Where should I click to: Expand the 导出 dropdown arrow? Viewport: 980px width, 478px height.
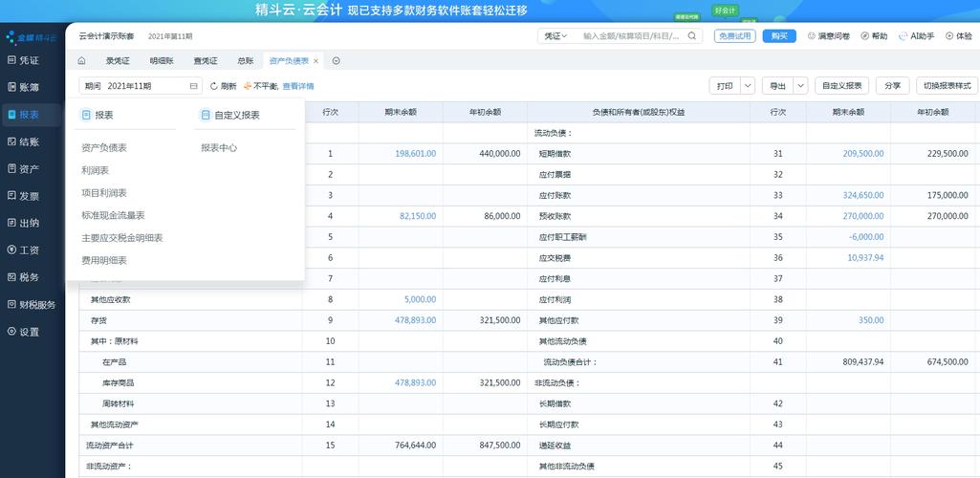(800, 85)
